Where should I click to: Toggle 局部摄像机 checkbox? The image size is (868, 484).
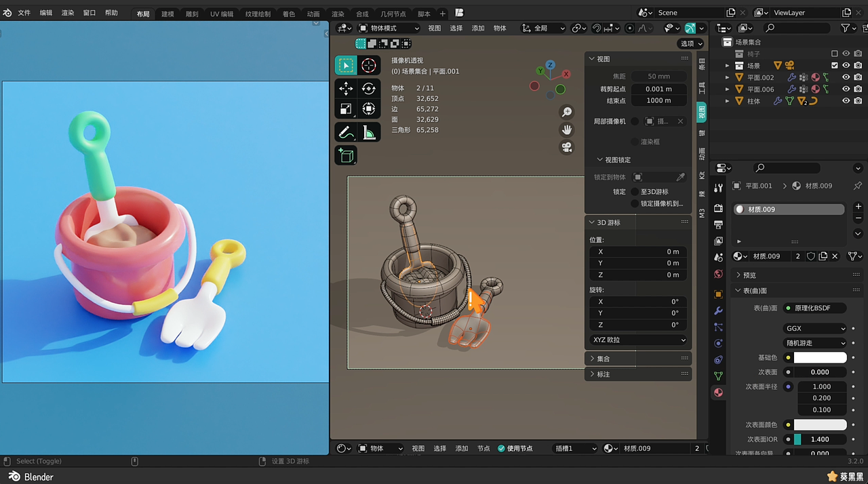tap(635, 121)
